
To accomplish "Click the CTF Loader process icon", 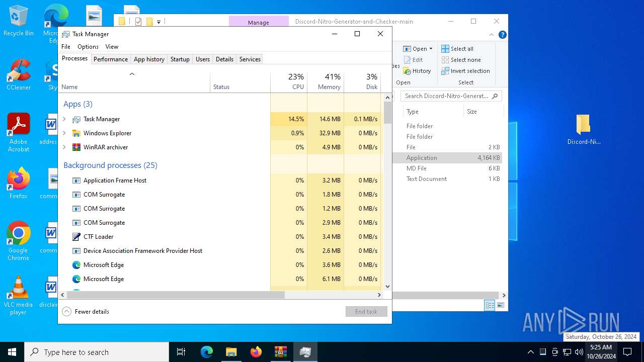I will [76, 237].
